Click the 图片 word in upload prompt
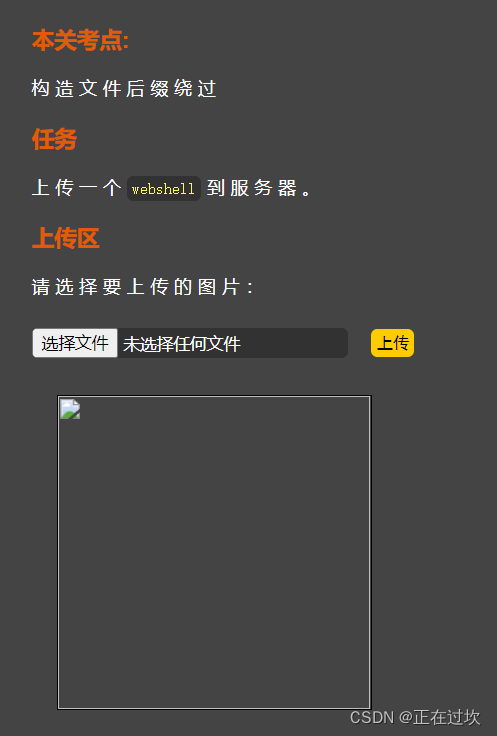 [219, 287]
